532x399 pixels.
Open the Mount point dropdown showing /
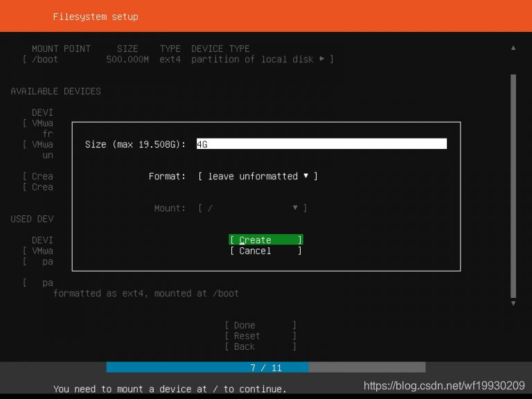coord(252,208)
